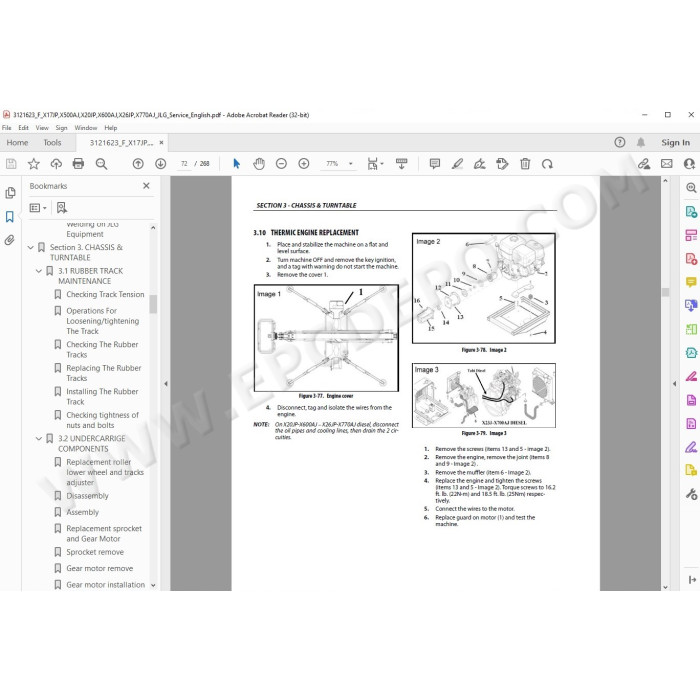
Task: Open the fit page options icon
Action: 375,164
